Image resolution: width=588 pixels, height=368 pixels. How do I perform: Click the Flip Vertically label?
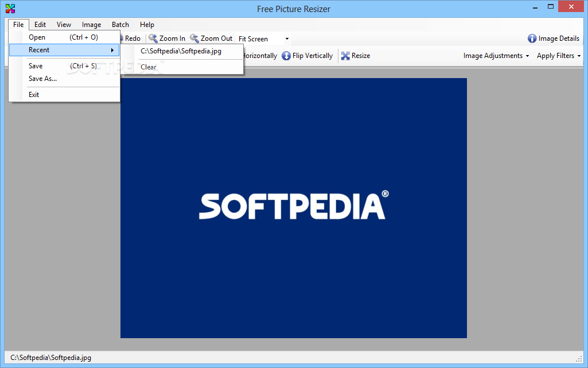pos(313,56)
